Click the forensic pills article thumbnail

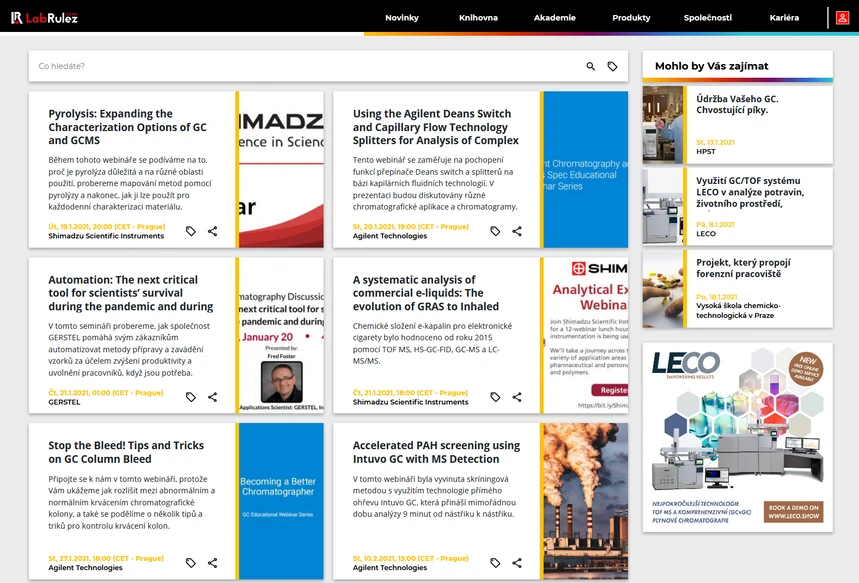coord(663,289)
